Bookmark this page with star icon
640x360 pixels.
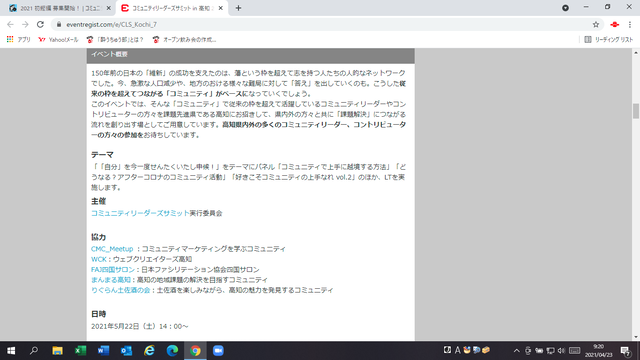click(x=596, y=24)
